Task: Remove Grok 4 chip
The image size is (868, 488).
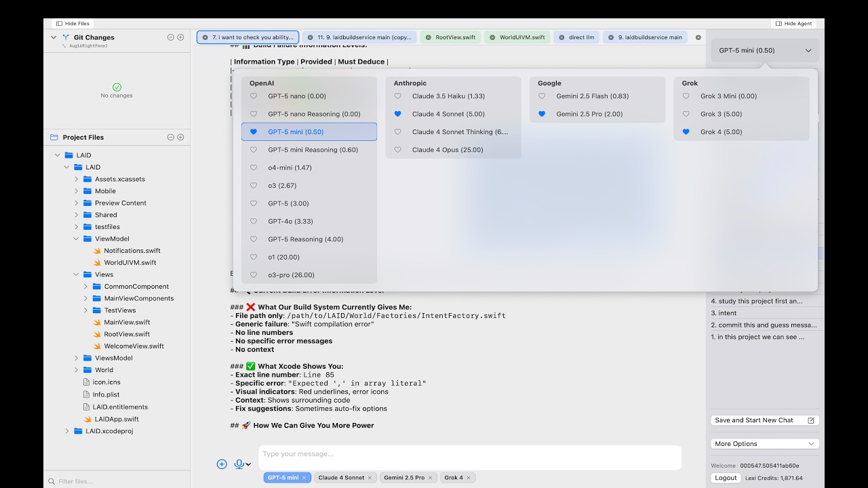Action: point(469,478)
